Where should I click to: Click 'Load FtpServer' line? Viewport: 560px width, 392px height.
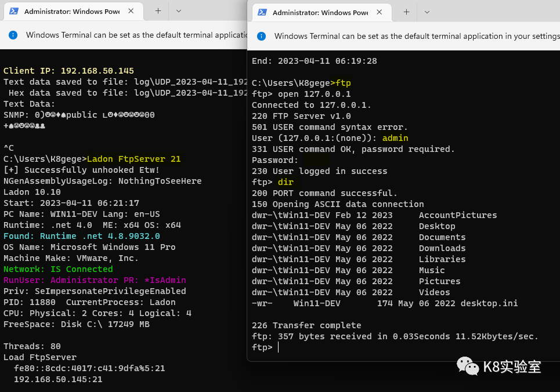tap(40, 357)
